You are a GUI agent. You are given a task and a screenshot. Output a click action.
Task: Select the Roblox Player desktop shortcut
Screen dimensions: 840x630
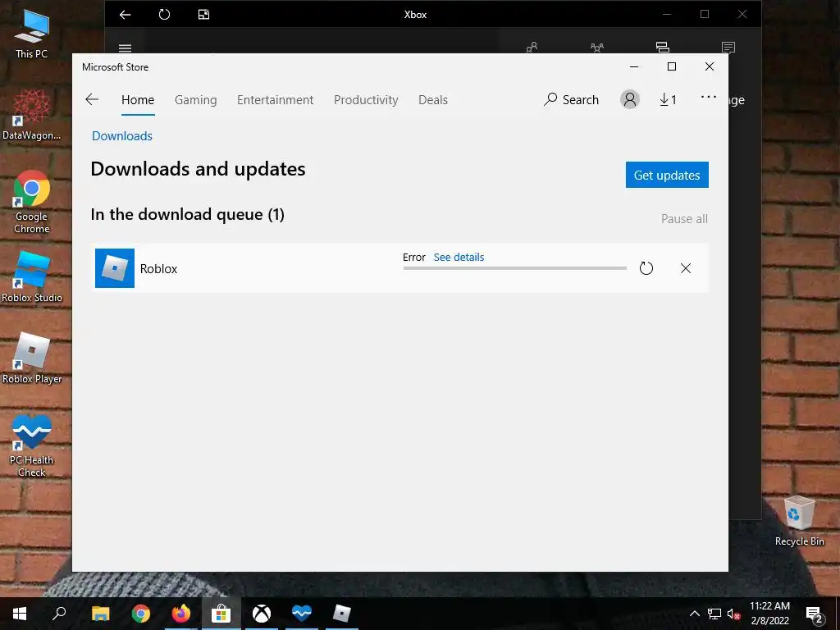tap(32, 358)
